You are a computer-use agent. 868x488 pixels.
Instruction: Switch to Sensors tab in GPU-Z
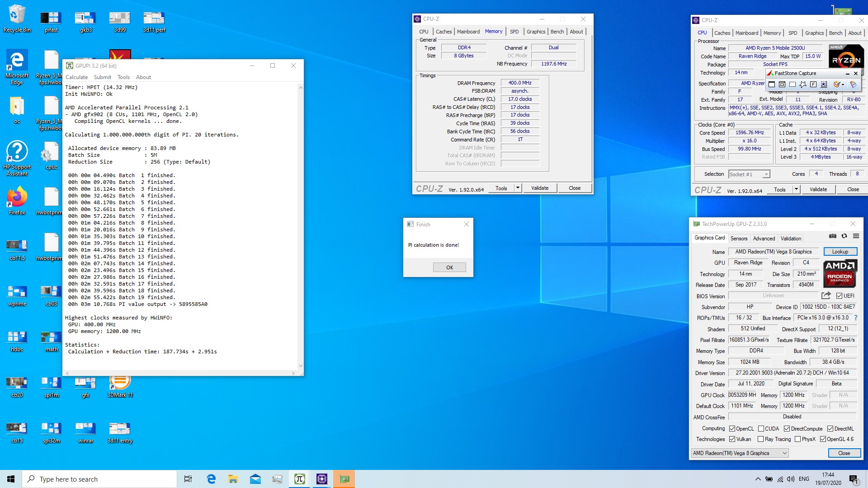pyautogui.click(x=739, y=239)
